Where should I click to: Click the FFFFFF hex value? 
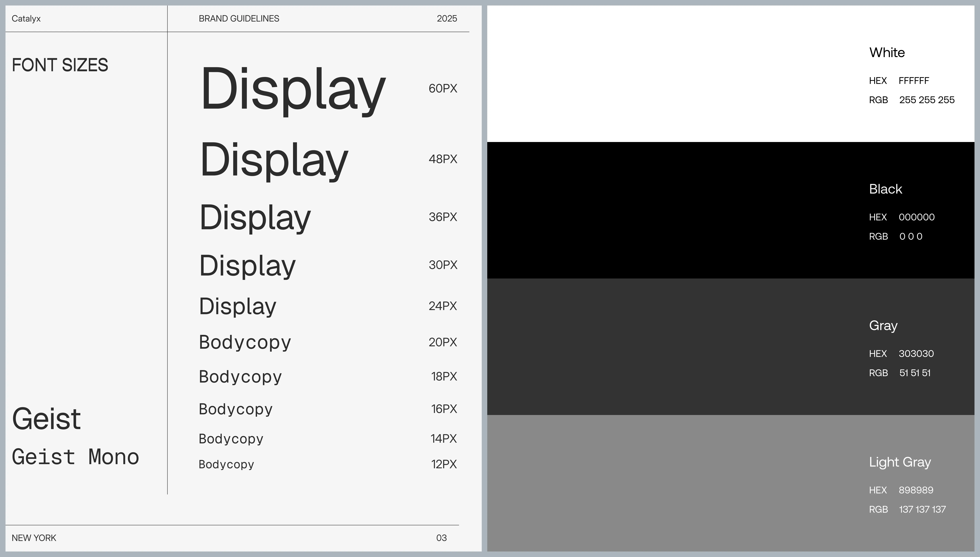[914, 81]
